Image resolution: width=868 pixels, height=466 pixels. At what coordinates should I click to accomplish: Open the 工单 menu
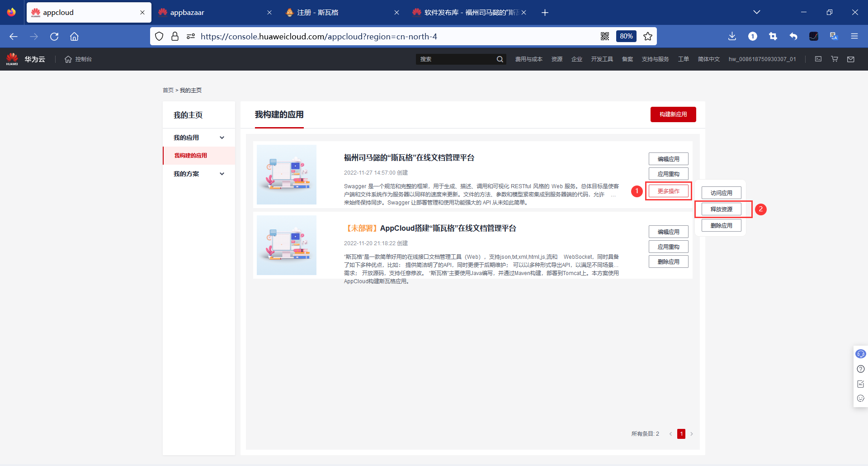684,59
